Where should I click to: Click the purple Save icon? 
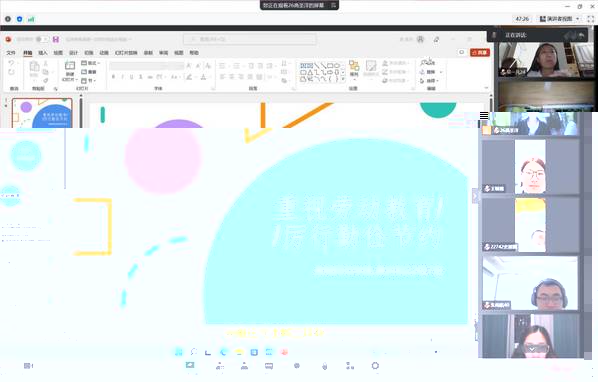[x=56, y=39]
